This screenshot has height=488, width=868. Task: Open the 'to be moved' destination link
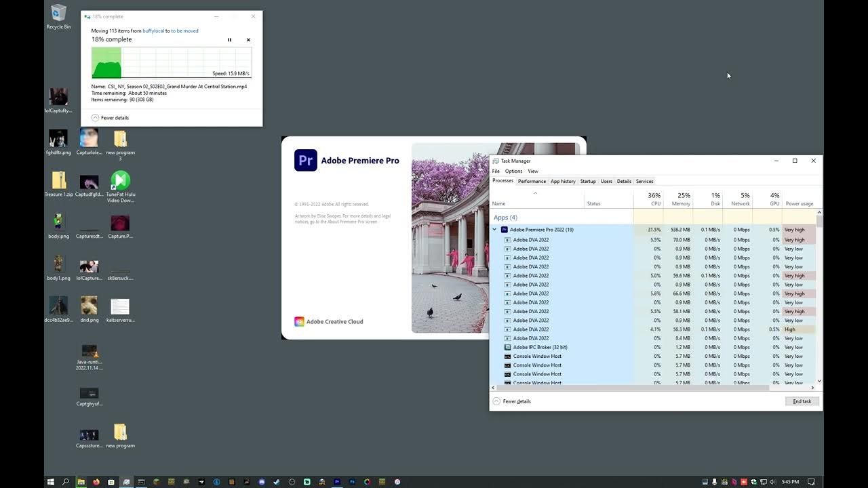tap(184, 30)
